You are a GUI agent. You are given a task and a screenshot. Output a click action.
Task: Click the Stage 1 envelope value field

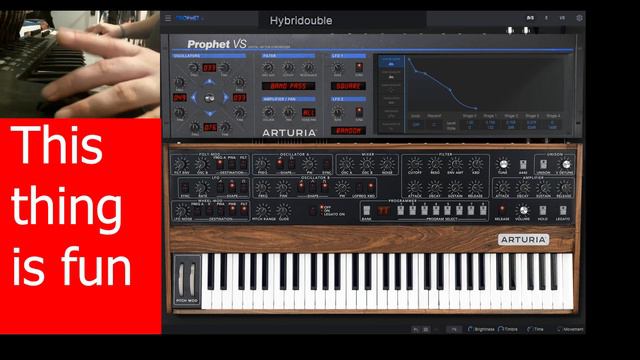(490, 124)
